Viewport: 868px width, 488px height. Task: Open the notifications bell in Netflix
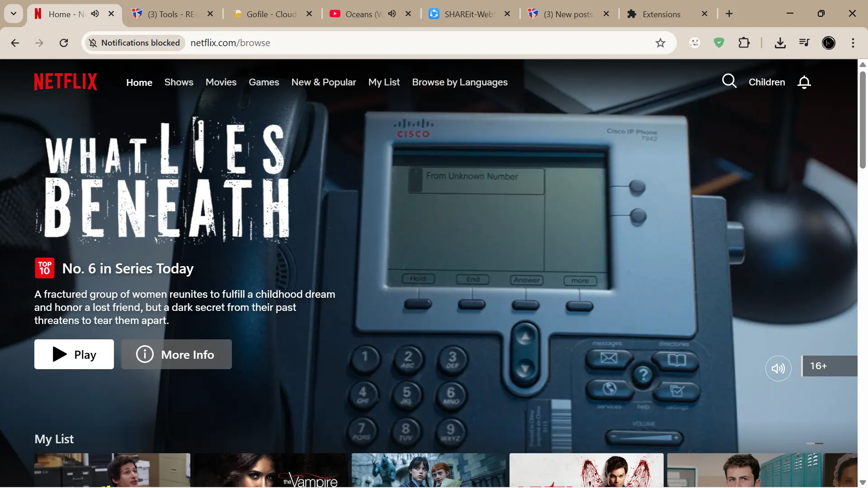coord(804,82)
